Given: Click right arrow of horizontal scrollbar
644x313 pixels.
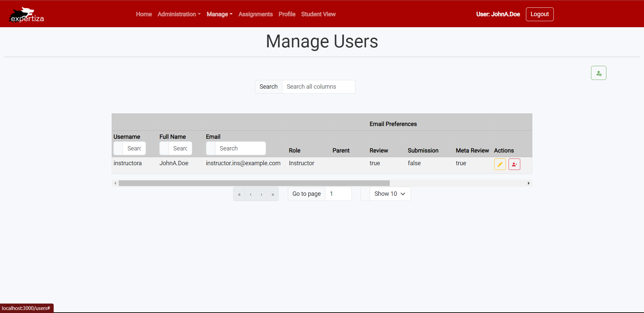Looking at the screenshot, I should 529,183.
